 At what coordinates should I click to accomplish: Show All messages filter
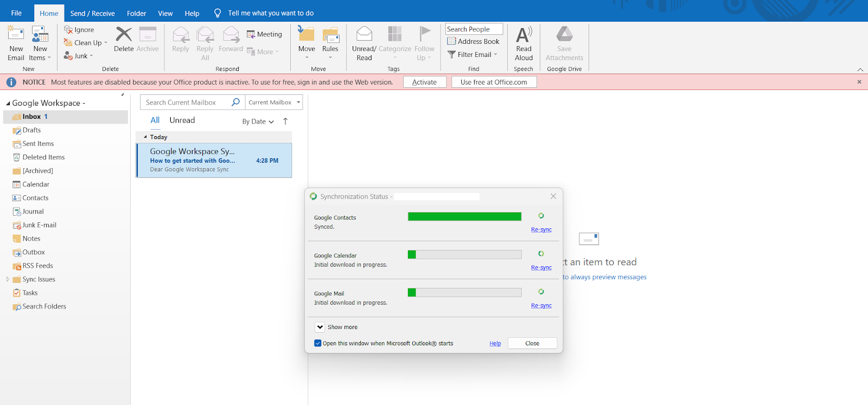155,120
